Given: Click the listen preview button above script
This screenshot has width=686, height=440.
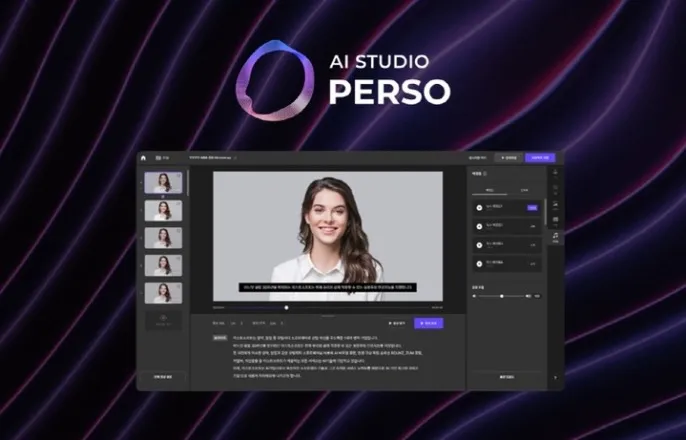Looking at the screenshot, I should pos(397,323).
